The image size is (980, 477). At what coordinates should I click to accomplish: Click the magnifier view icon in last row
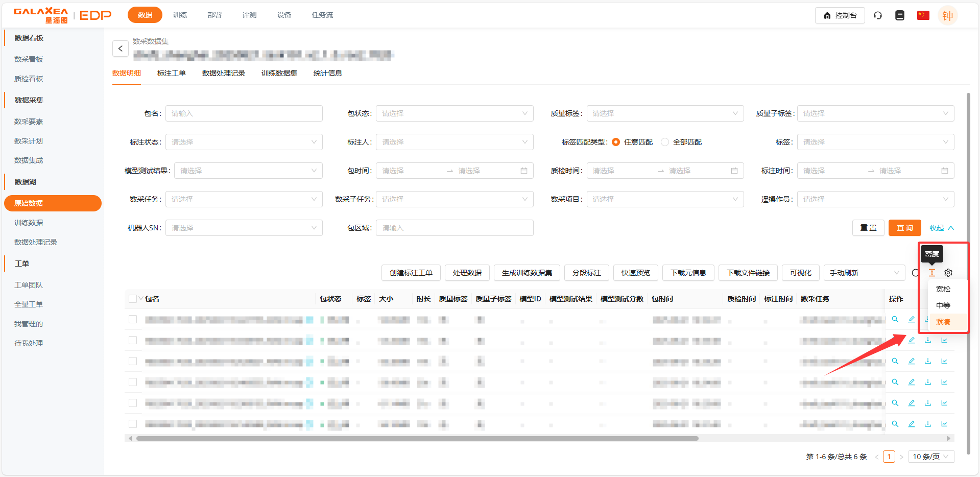pyautogui.click(x=895, y=424)
